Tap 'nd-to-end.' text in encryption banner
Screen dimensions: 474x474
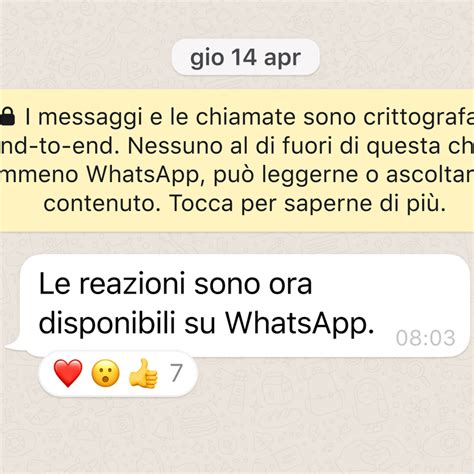[x=60, y=146]
